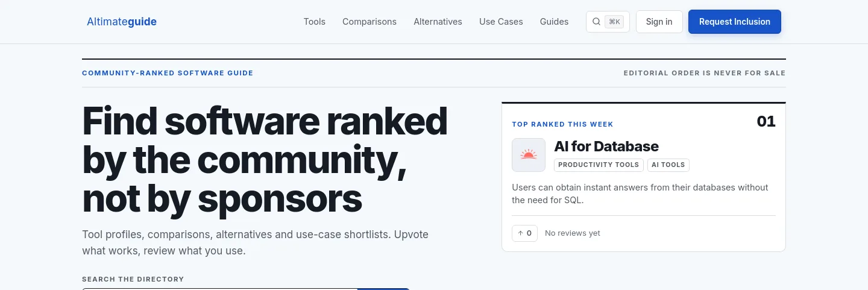The height and width of the screenshot is (290, 868).
Task: Click 'Editorial order is never for sale' text
Action: coord(705,73)
